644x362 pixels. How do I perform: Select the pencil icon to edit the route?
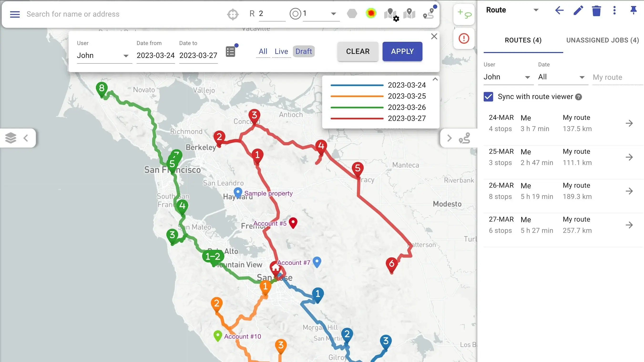tap(578, 10)
